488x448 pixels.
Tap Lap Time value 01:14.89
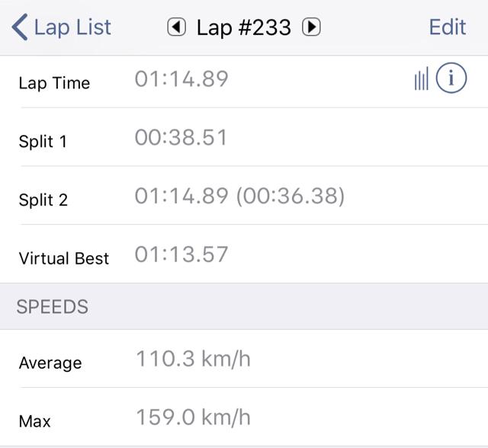[x=181, y=78]
